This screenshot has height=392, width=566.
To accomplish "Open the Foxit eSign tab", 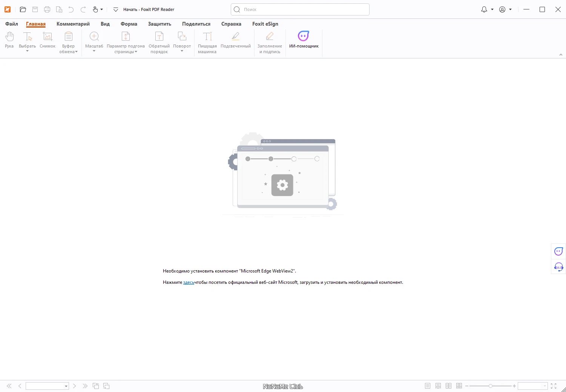I will 265,24.
